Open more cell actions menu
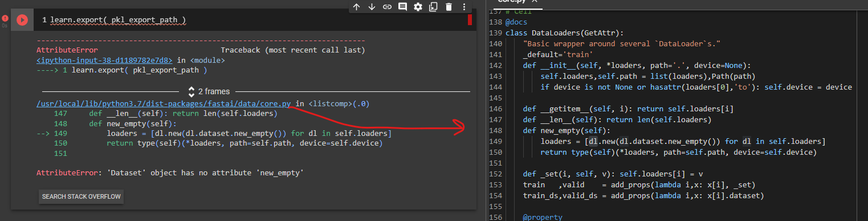868x221 pixels. (x=464, y=7)
